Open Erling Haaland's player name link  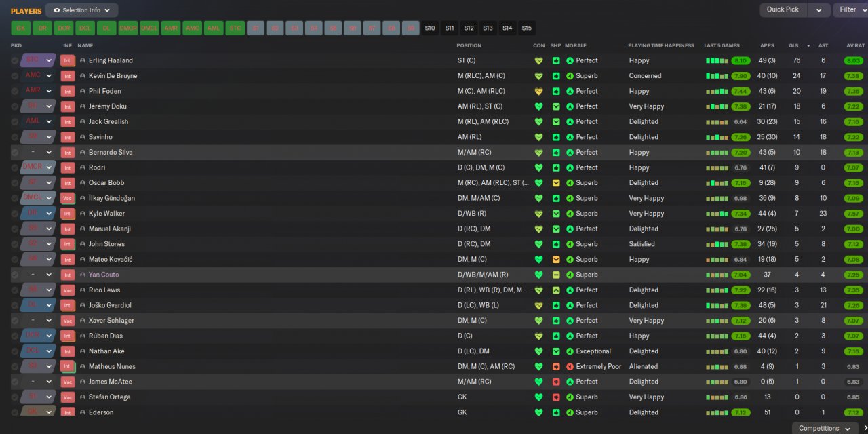[x=111, y=60]
